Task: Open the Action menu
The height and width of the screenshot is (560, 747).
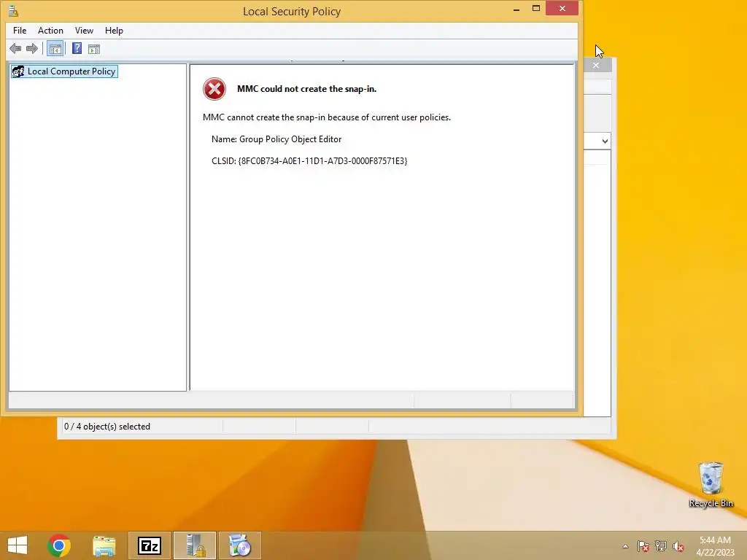Action: (50, 31)
